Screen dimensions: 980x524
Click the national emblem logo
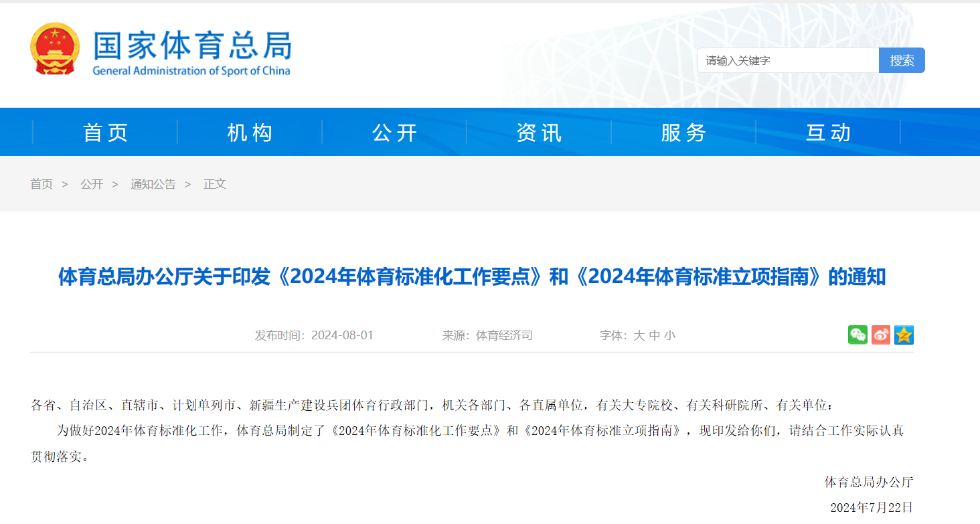[x=55, y=49]
